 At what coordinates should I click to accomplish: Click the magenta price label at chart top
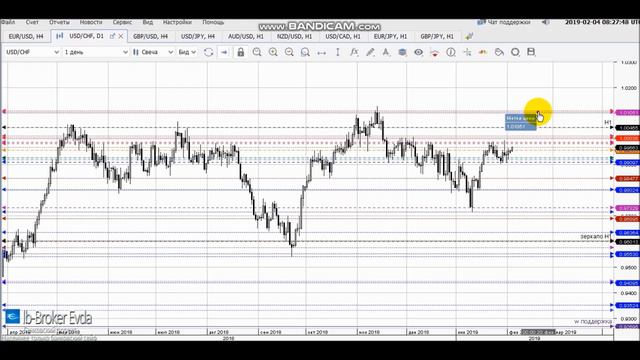[x=627, y=112]
